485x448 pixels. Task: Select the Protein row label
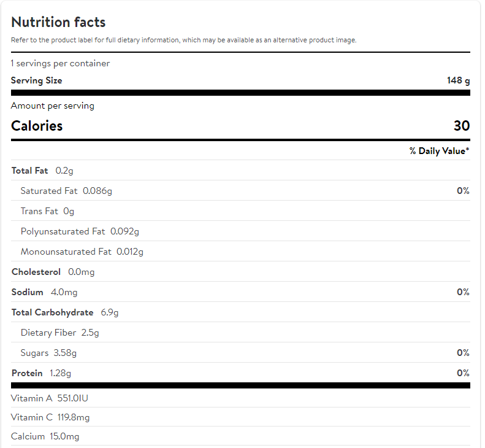point(27,373)
